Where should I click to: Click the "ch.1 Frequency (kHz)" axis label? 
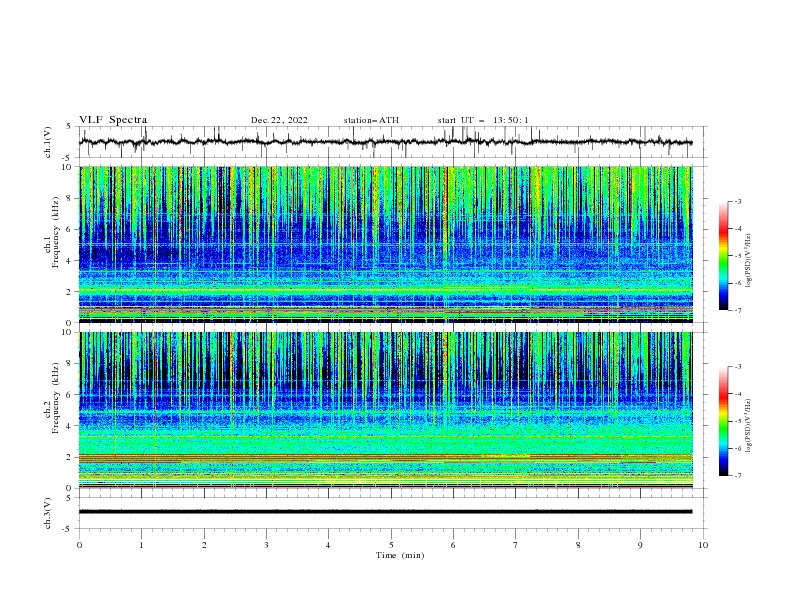coord(52,230)
